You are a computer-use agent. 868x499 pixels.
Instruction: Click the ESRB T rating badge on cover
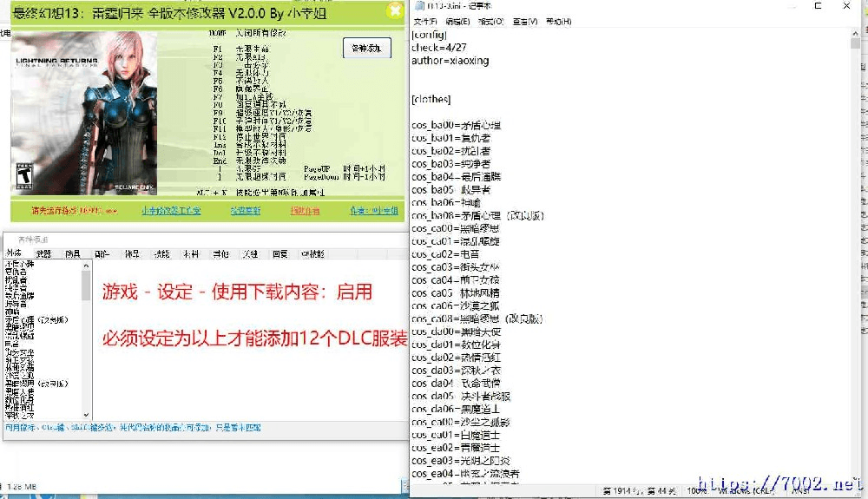point(23,176)
